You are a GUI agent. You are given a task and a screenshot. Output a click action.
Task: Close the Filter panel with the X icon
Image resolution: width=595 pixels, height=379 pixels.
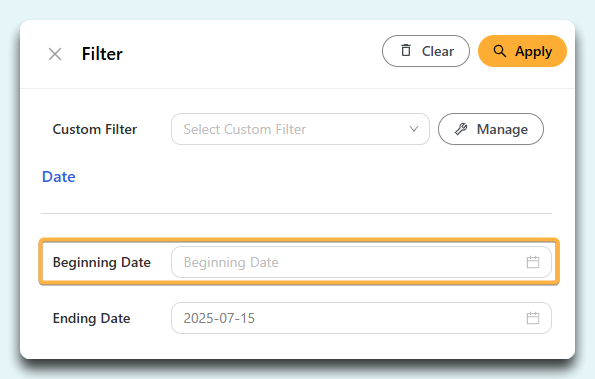pyautogui.click(x=55, y=54)
